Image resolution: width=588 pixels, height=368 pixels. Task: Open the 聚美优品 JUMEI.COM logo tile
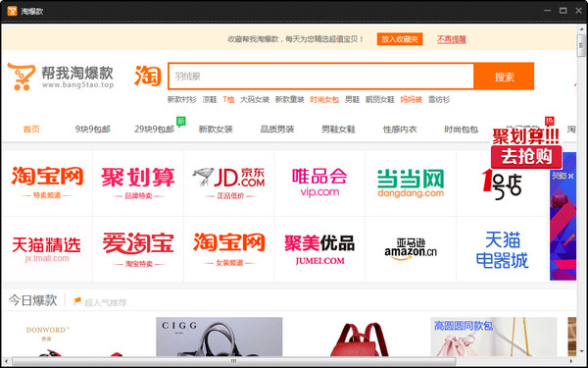pos(319,249)
